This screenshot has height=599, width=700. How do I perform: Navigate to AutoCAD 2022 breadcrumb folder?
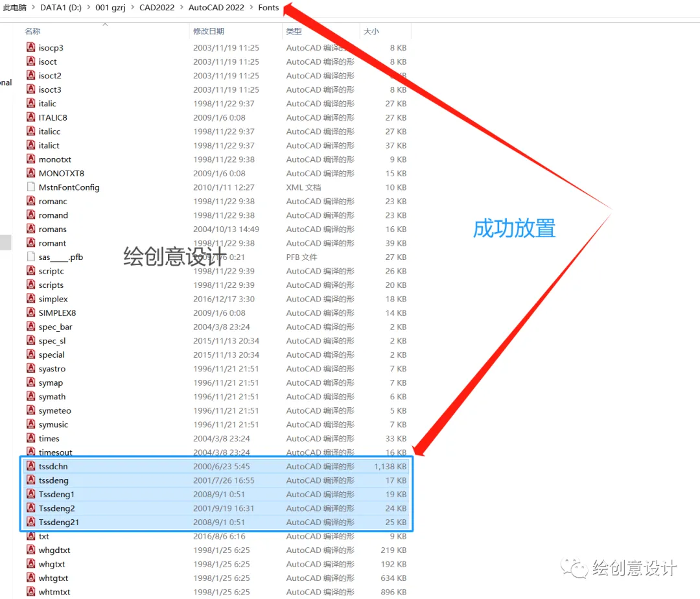[x=216, y=8]
